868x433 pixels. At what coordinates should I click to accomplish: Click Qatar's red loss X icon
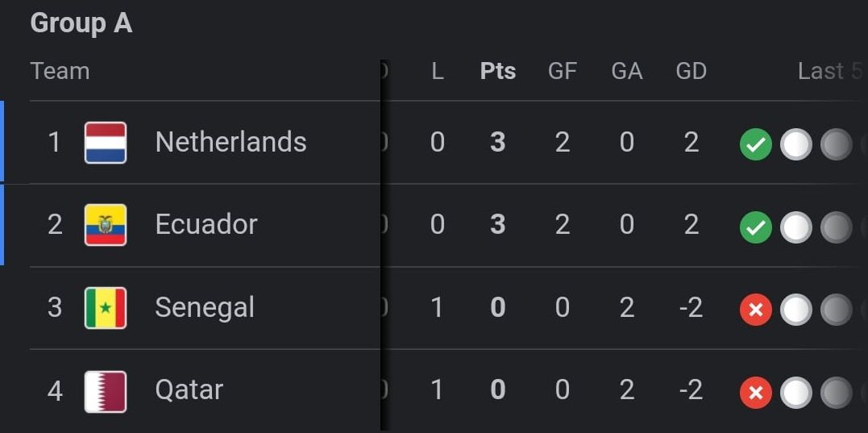click(x=755, y=393)
